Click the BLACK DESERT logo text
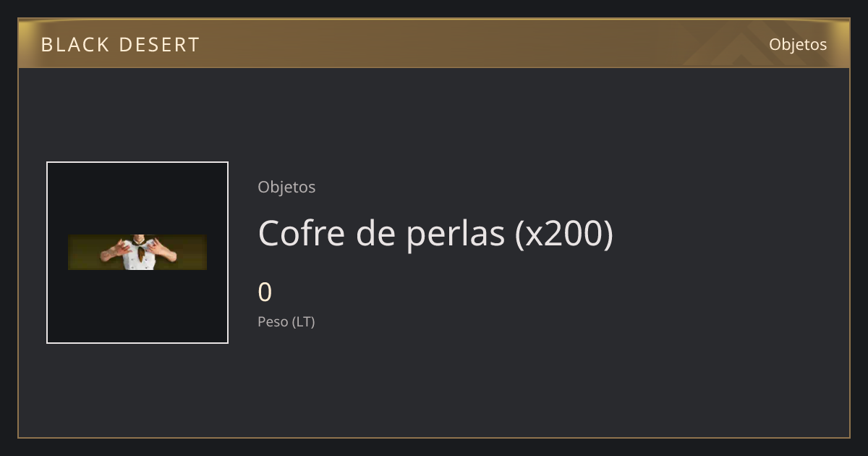Screen dimensions: 868x456 120,45
